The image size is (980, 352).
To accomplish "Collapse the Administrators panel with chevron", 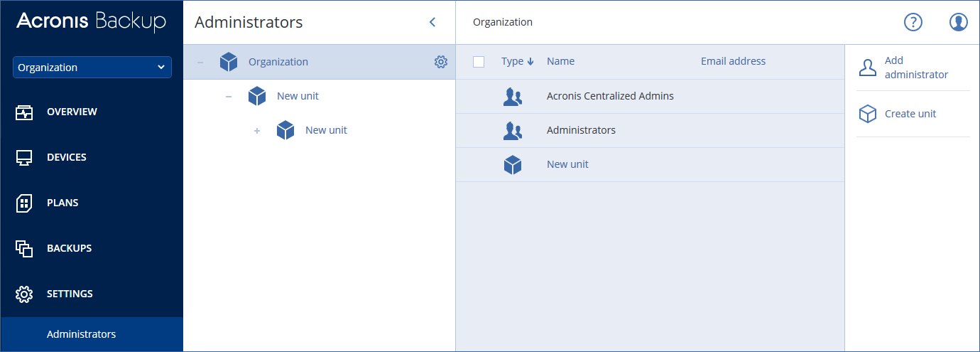I will coord(432,22).
